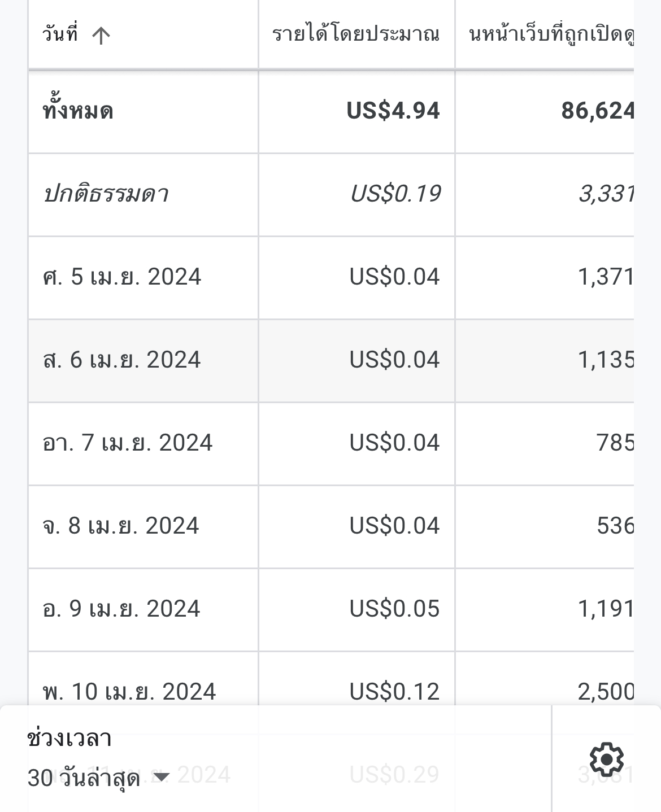The width and height of the screenshot is (661, 812).
Task: Click the US$0.05 earnings cell
Action: pos(394,609)
